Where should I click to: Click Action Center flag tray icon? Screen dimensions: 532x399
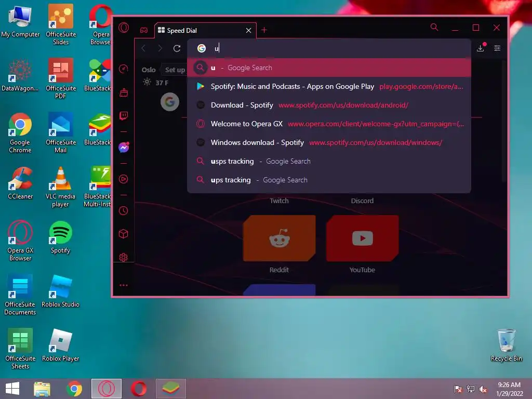(x=458, y=389)
